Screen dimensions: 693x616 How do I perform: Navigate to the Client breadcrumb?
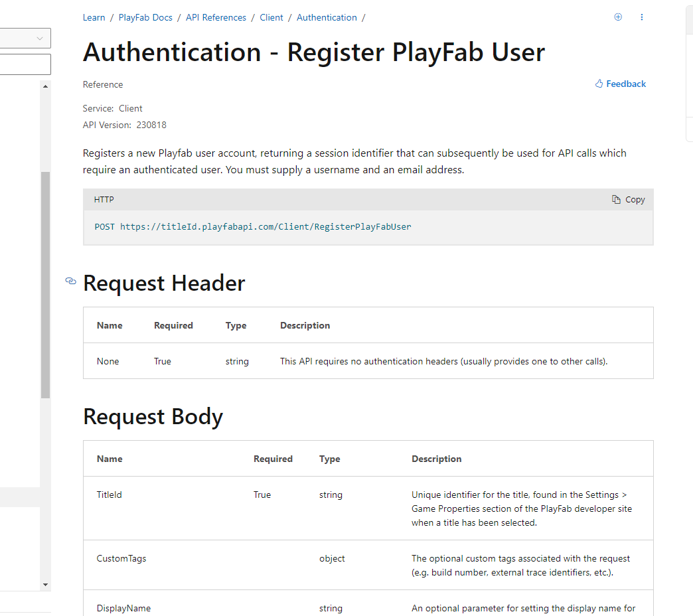(271, 18)
